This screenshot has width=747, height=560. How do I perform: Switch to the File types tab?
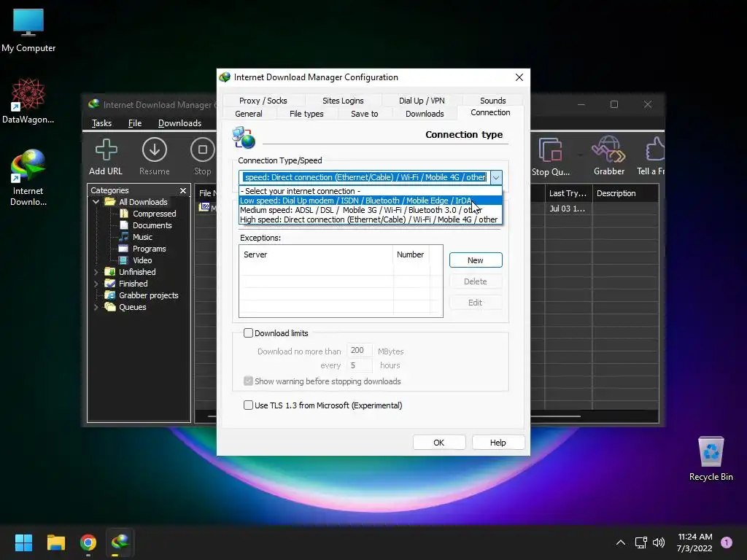pos(306,114)
